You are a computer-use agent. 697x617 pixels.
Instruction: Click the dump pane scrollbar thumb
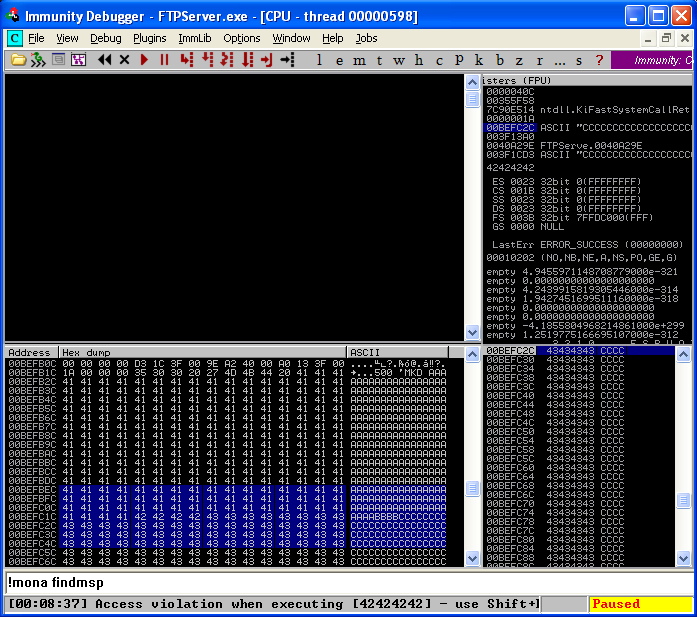coord(472,488)
